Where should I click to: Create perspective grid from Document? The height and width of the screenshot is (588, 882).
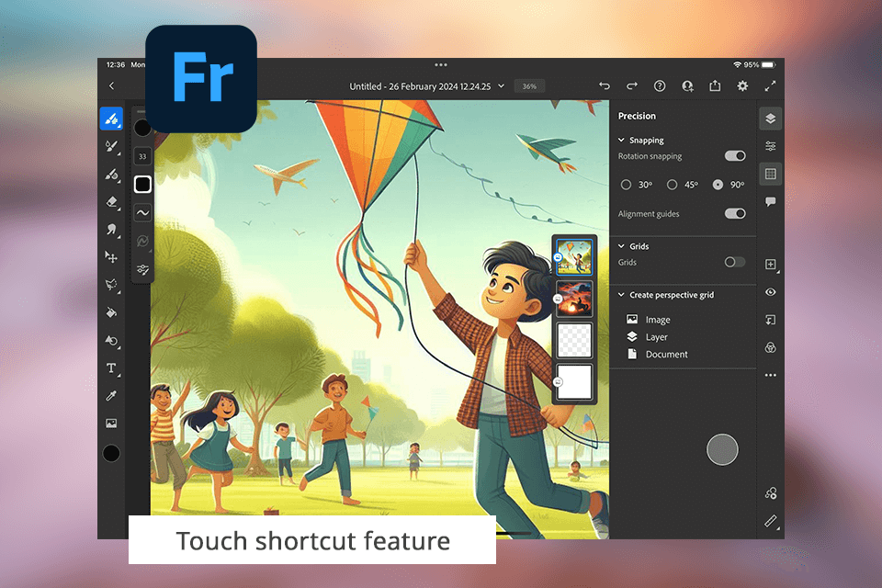tap(657, 354)
